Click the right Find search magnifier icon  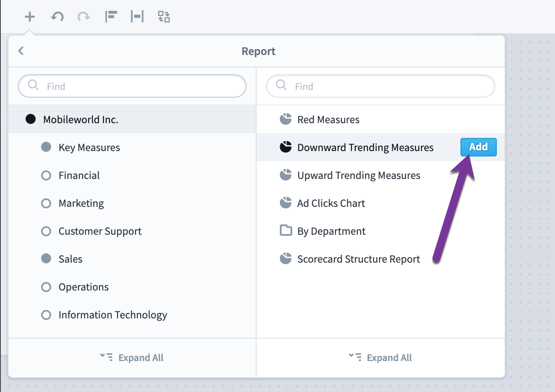pos(281,85)
